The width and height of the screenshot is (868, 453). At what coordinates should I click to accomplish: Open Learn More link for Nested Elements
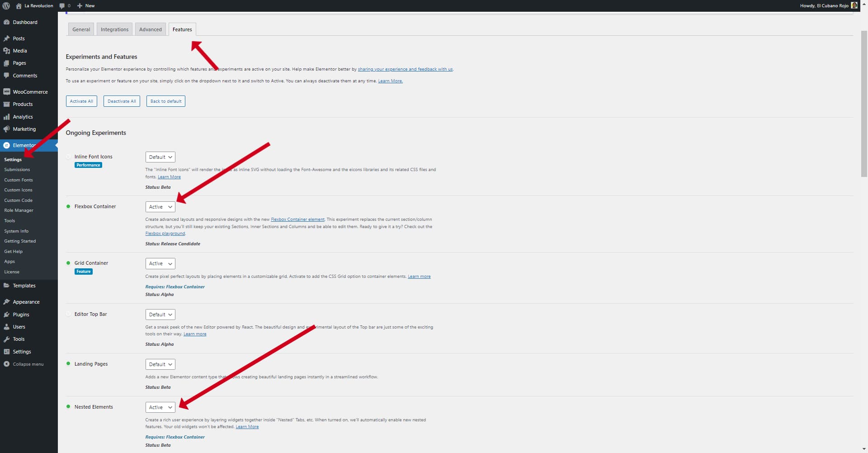pos(247,427)
